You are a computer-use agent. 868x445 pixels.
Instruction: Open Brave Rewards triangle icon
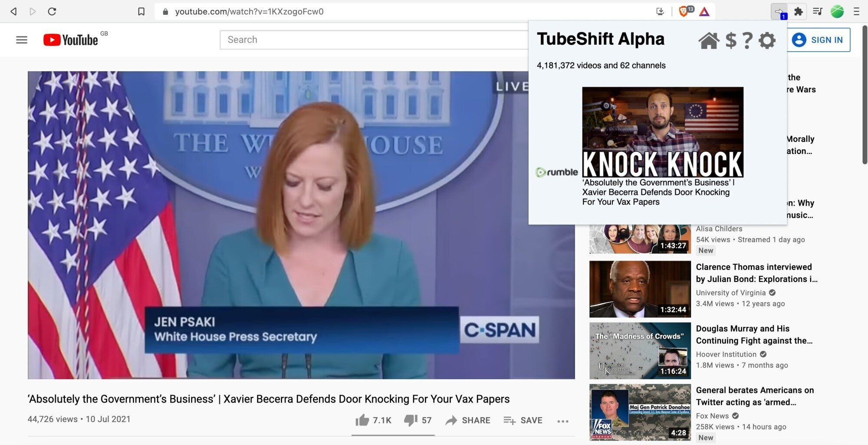[704, 12]
